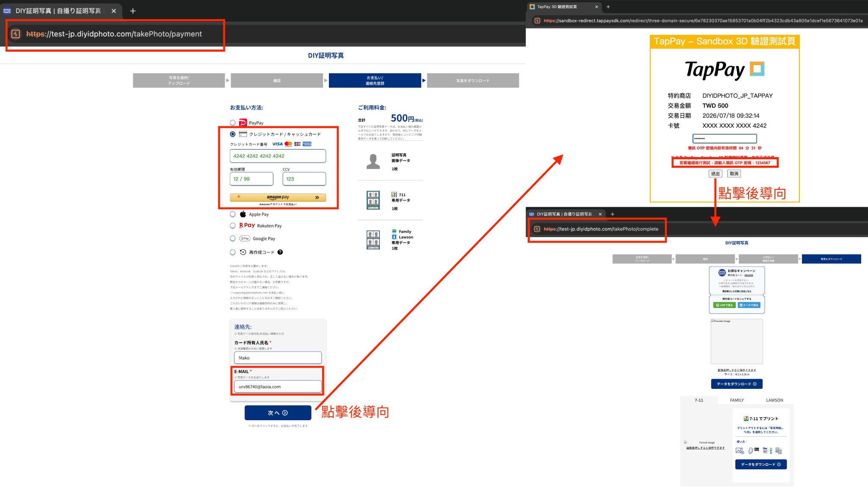
Task: Click the お支払い/連絡先登録 step in payment window
Action: [x=375, y=80]
